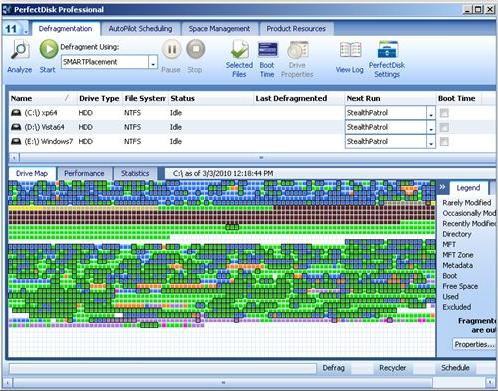The width and height of the screenshot is (498, 391).
Task: Select the Drive Map tab
Action: pyautogui.click(x=32, y=174)
